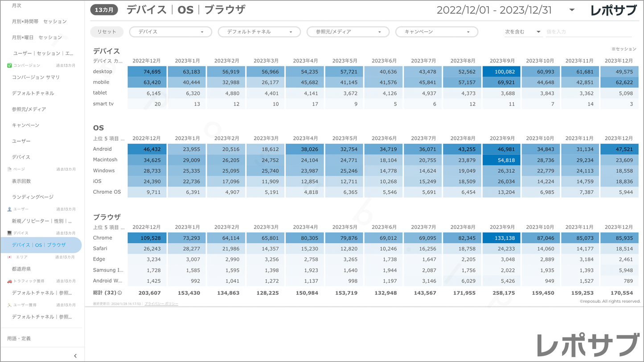Click the green checkmark Conversion section icon
Image resolution: width=644 pixels, height=362 pixels.
(x=9, y=65)
